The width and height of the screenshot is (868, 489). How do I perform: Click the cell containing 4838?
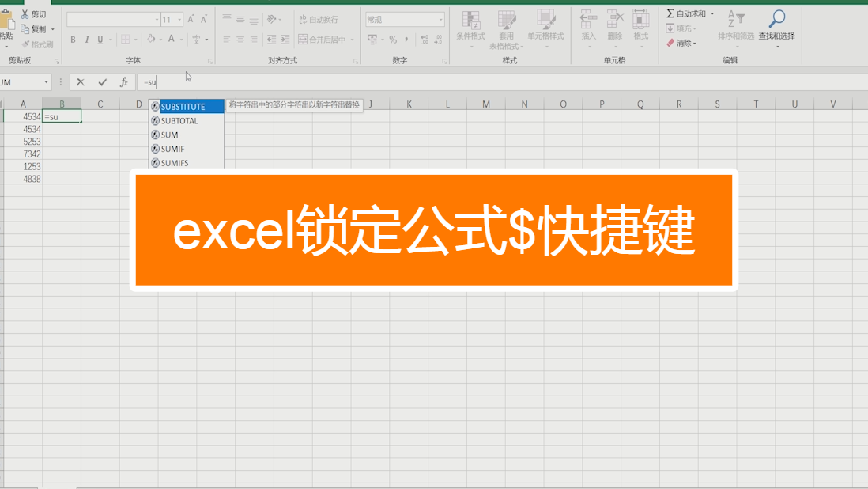tap(23, 179)
